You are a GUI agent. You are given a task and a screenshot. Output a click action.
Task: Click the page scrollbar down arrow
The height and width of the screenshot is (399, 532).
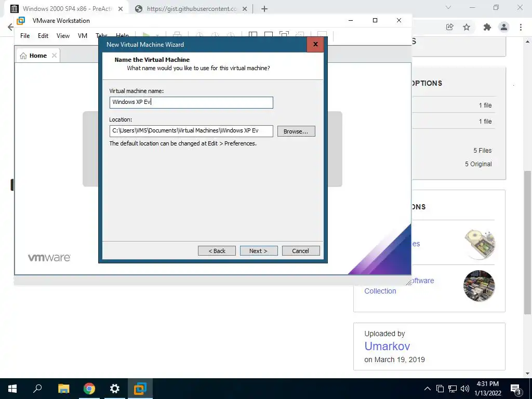[x=528, y=374]
